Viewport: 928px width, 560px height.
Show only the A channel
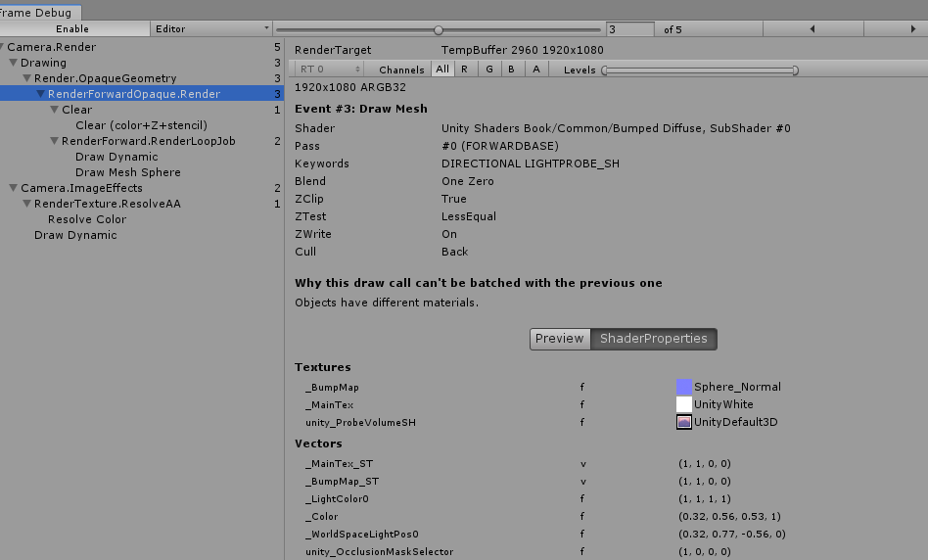(x=536, y=70)
